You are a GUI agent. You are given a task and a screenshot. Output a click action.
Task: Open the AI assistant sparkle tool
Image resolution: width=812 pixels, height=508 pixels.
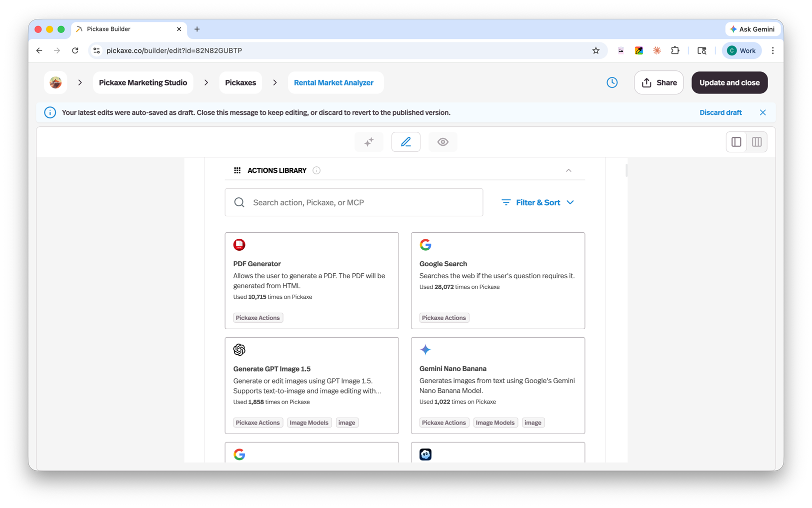[369, 142]
